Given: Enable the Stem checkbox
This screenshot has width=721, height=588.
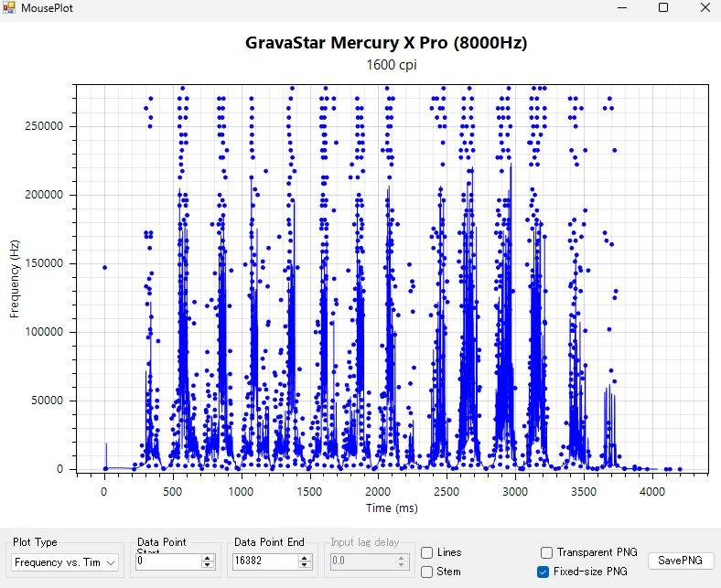Looking at the screenshot, I should [x=426, y=572].
